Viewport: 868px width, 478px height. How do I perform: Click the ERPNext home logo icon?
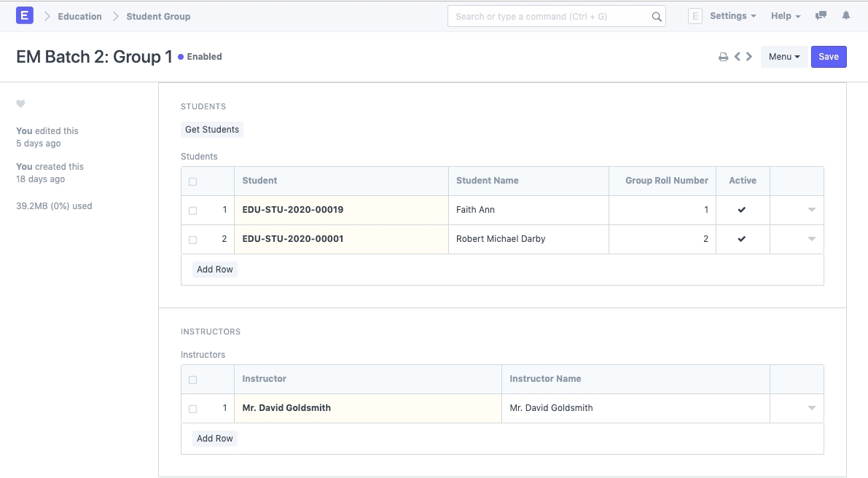pyautogui.click(x=25, y=15)
